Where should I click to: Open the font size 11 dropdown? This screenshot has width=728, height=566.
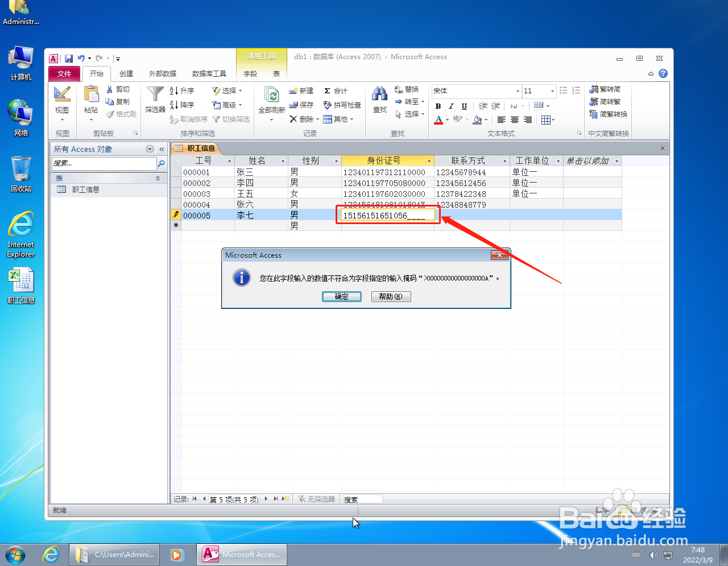(x=552, y=91)
